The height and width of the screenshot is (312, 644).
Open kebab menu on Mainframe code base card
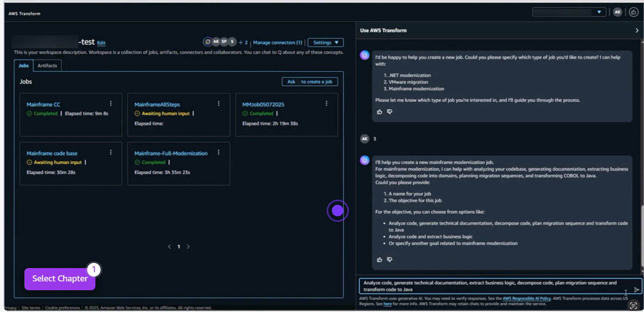click(x=110, y=152)
